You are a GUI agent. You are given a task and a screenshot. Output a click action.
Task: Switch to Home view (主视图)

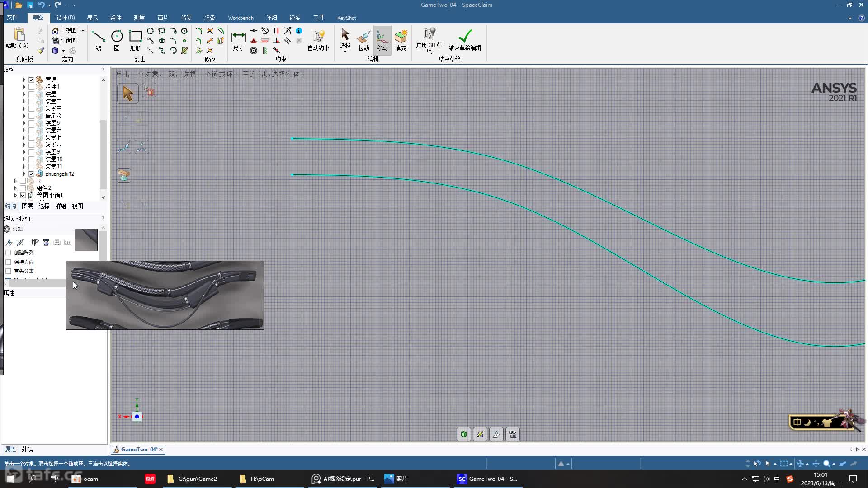point(65,30)
